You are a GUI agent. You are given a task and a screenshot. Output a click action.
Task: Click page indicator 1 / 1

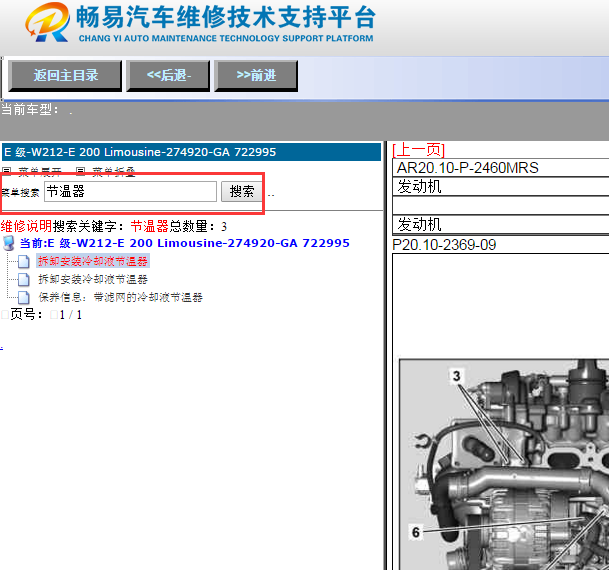coord(71,315)
